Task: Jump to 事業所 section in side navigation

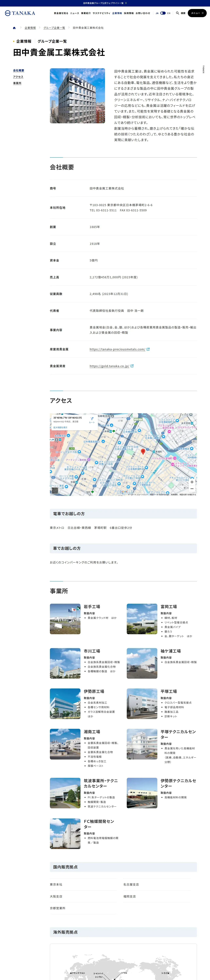Action: (x=17, y=83)
